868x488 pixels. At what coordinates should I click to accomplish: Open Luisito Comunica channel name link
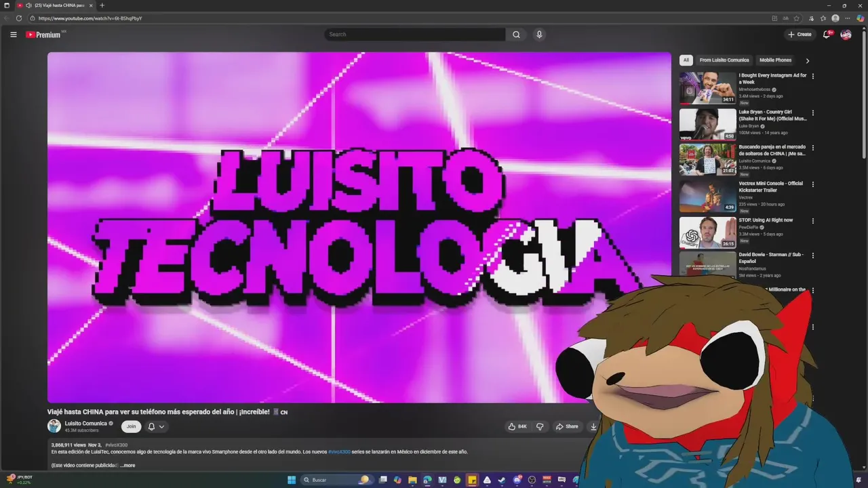click(x=85, y=423)
